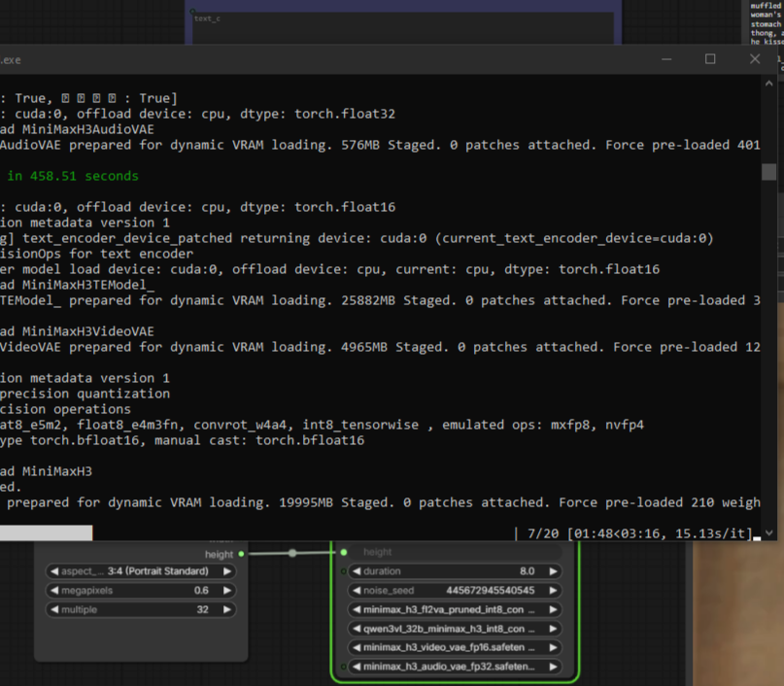784x686 pixels.
Task: Select previous qwen3vl_32b text encoder
Action: coord(357,629)
